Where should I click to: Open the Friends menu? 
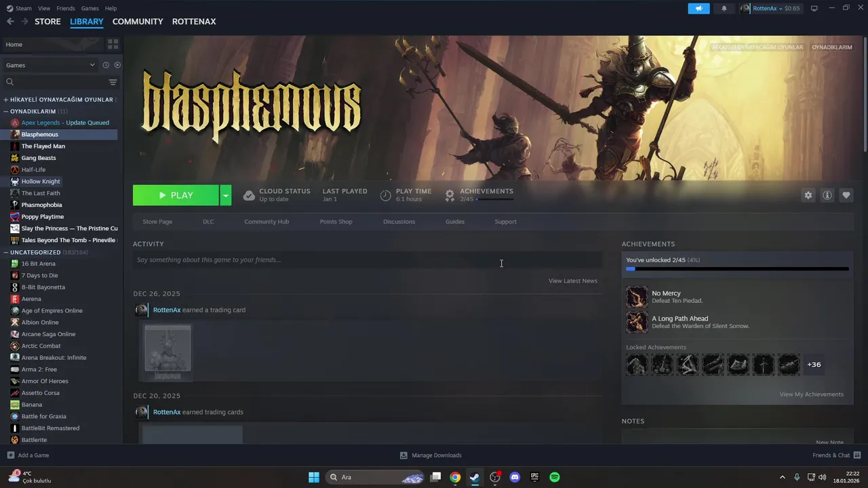(x=66, y=8)
